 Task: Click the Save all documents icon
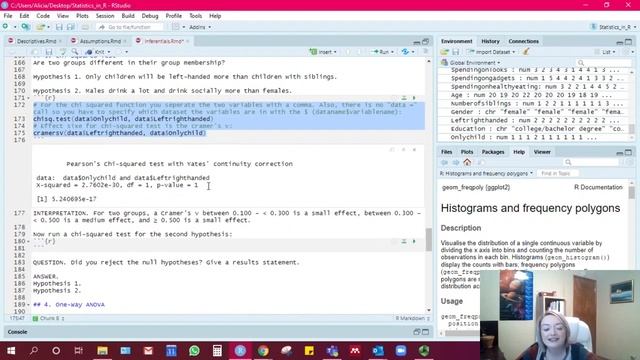71,27
